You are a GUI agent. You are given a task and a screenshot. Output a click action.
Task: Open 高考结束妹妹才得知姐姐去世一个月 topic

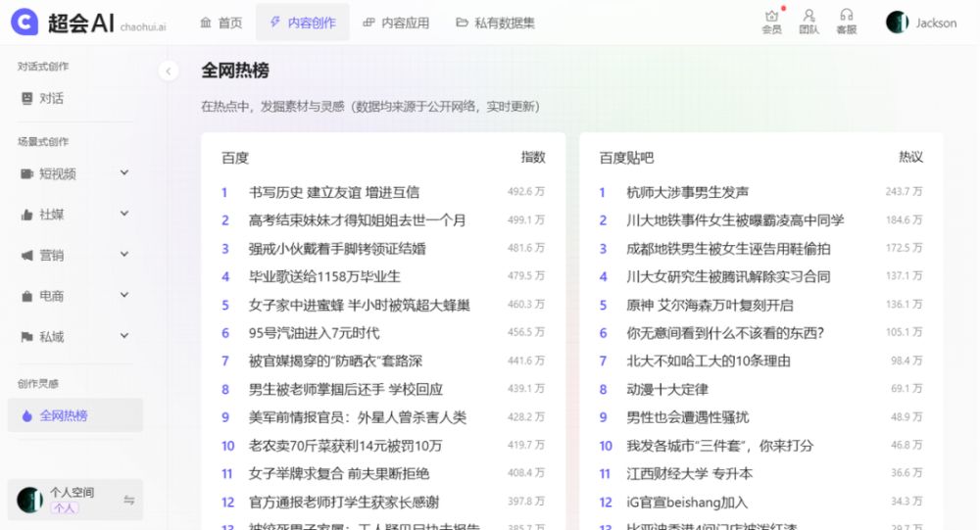357,220
